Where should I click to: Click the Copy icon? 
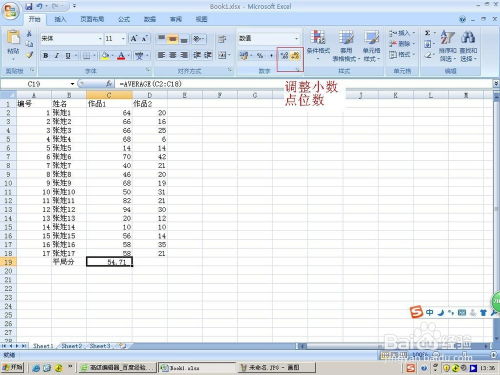tap(29, 44)
